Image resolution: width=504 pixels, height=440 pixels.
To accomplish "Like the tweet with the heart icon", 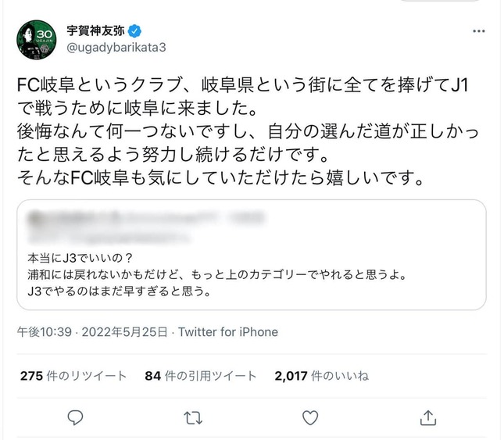I will (x=311, y=417).
